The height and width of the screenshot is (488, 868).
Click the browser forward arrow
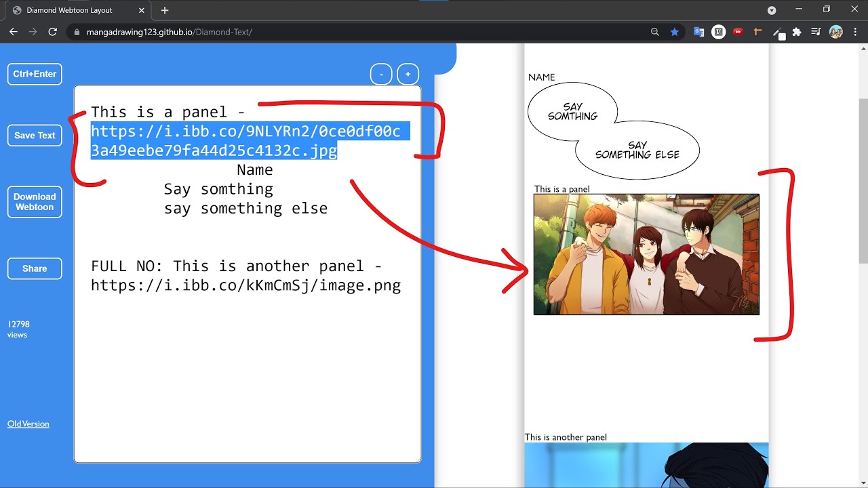pos(33,32)
